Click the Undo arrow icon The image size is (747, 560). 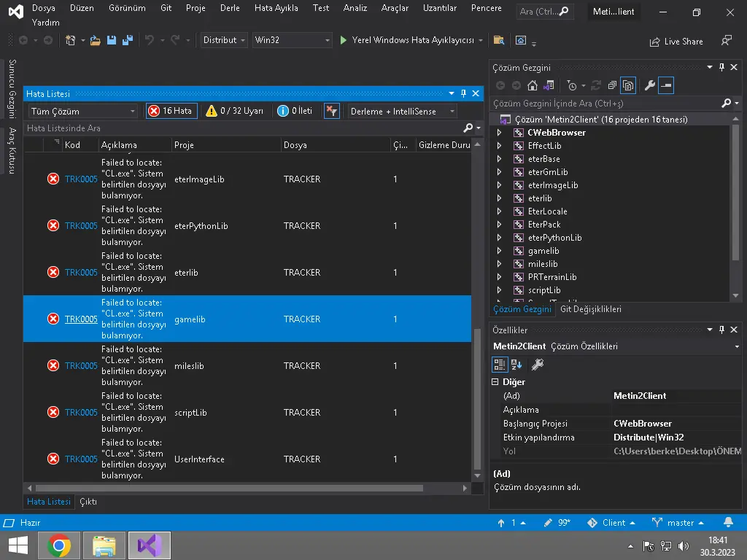click(x=149, y=41)
